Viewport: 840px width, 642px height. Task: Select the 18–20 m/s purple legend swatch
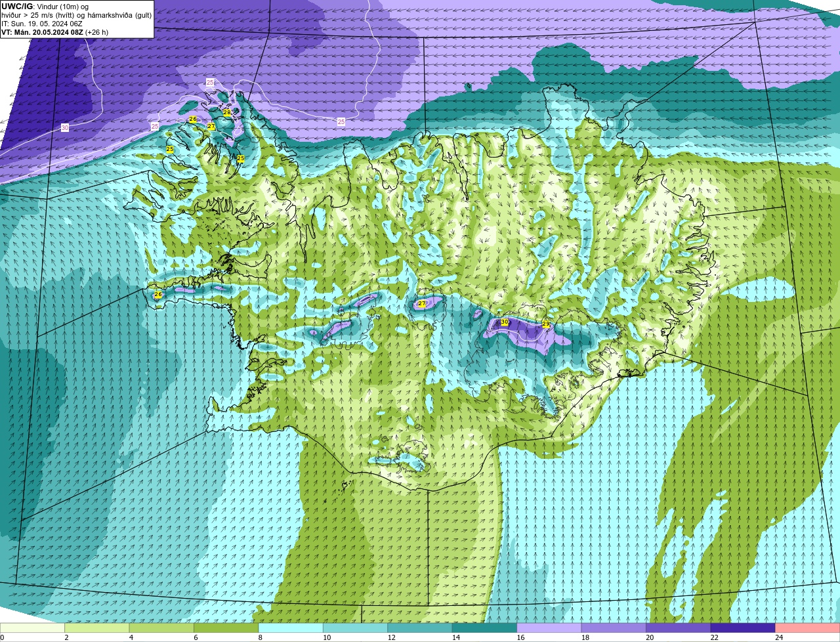pos(614,628)
